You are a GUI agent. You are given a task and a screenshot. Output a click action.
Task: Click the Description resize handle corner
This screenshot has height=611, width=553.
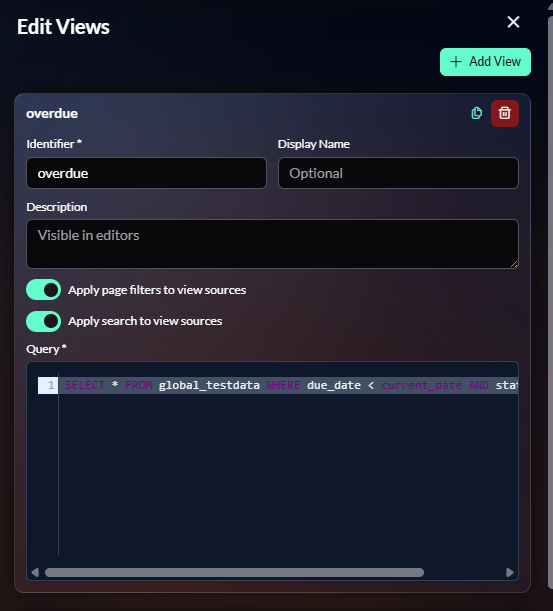[514, 264]
